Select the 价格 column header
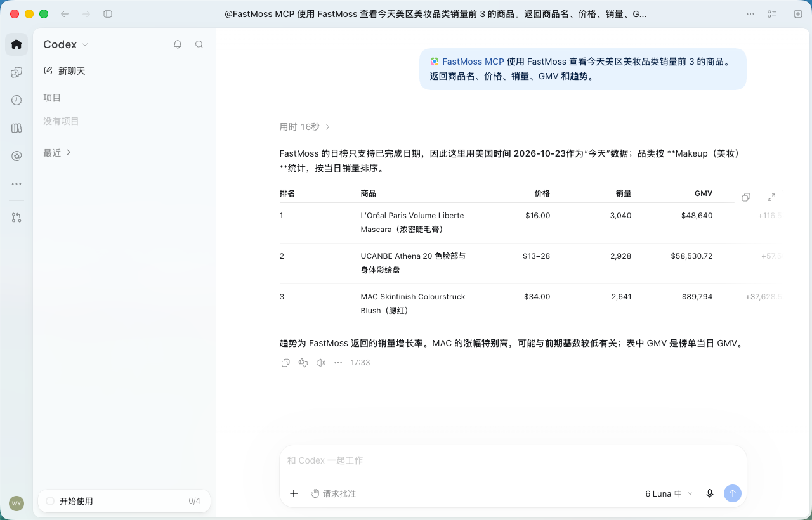 tap(542, 193)
